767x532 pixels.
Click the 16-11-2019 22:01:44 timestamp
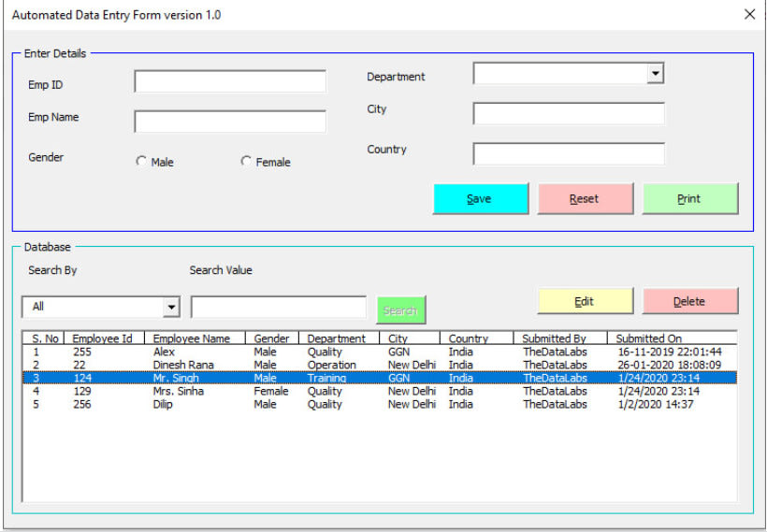pyautogui.click(x=670, y=352)
